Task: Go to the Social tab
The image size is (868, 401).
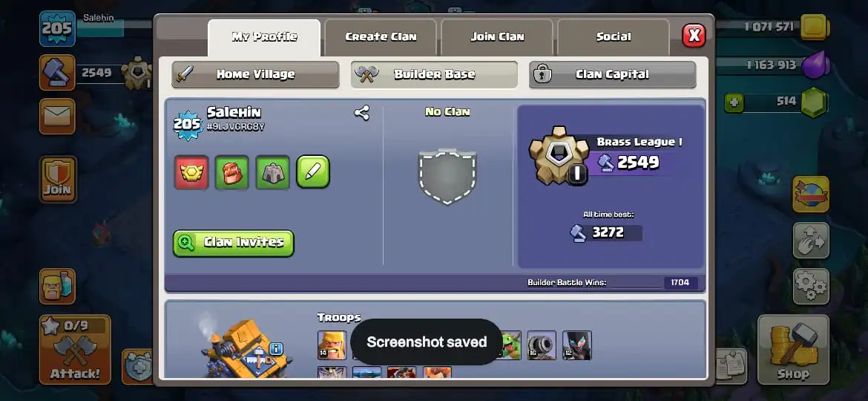Action: pos(614,37)
